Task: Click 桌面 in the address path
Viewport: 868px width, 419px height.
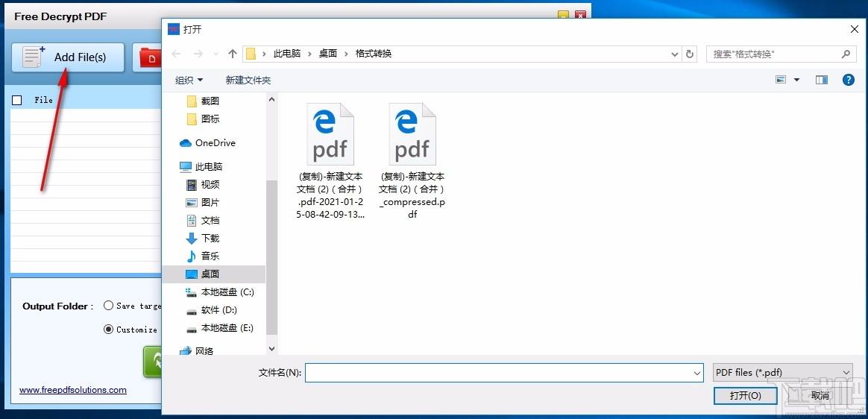Action: (x=327, y=54)
